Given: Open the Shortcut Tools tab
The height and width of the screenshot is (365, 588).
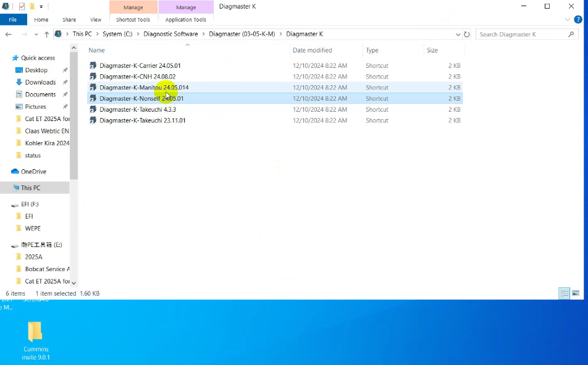Looking at the screenshot, I should [133, 20].
